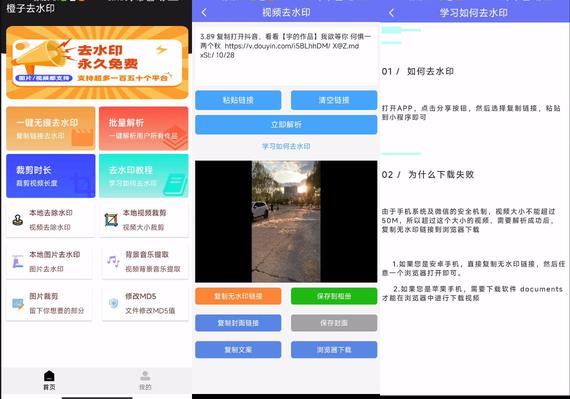The width and height of the screenshot is (570, 399).
Task: Click the green 保存到相册 button
Action: (x=334, y=296)
